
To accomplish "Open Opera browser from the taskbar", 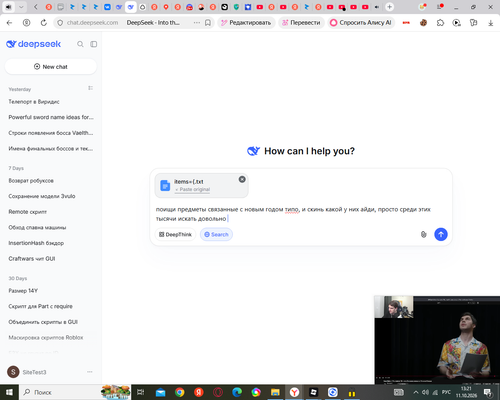I will pos(218,392).
